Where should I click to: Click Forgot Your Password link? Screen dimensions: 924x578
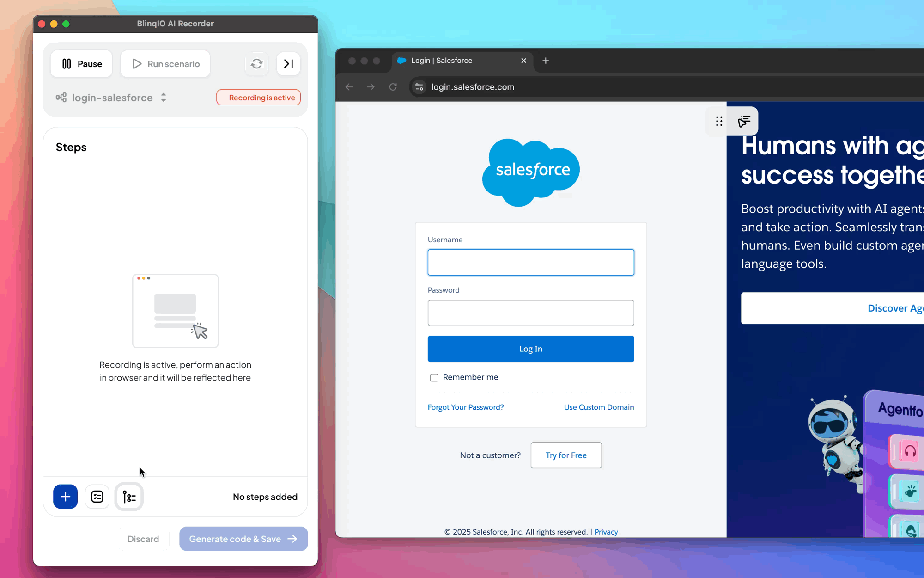[x=466, y=407]
